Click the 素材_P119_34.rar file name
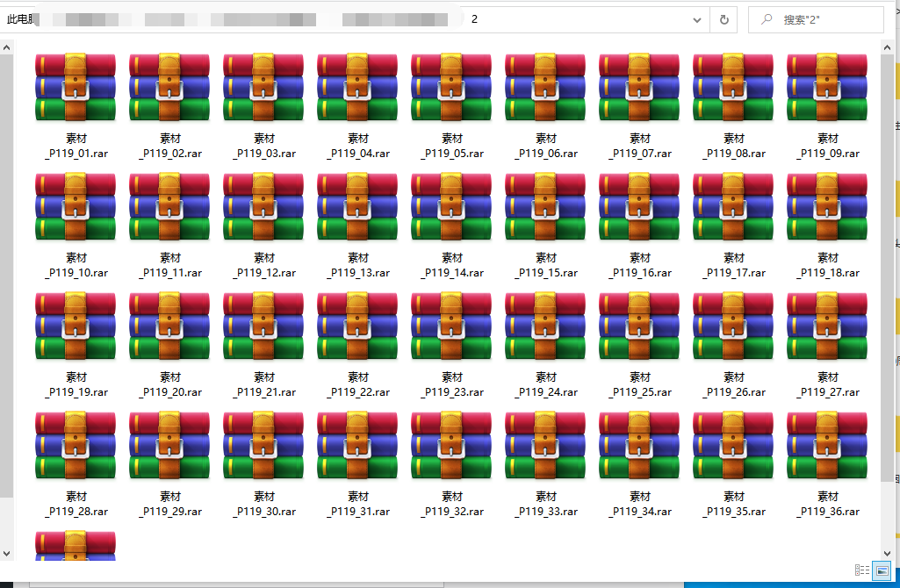 coord(640,504)
